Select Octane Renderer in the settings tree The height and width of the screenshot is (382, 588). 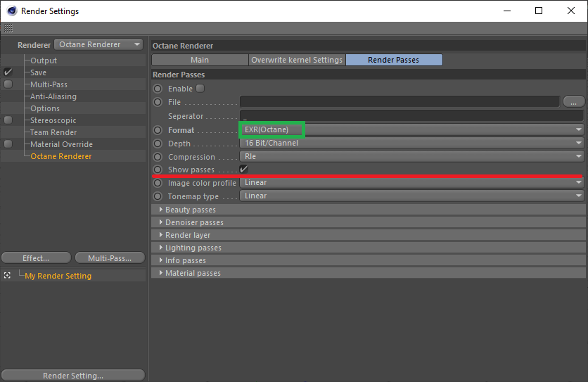(x=60, y=156)
